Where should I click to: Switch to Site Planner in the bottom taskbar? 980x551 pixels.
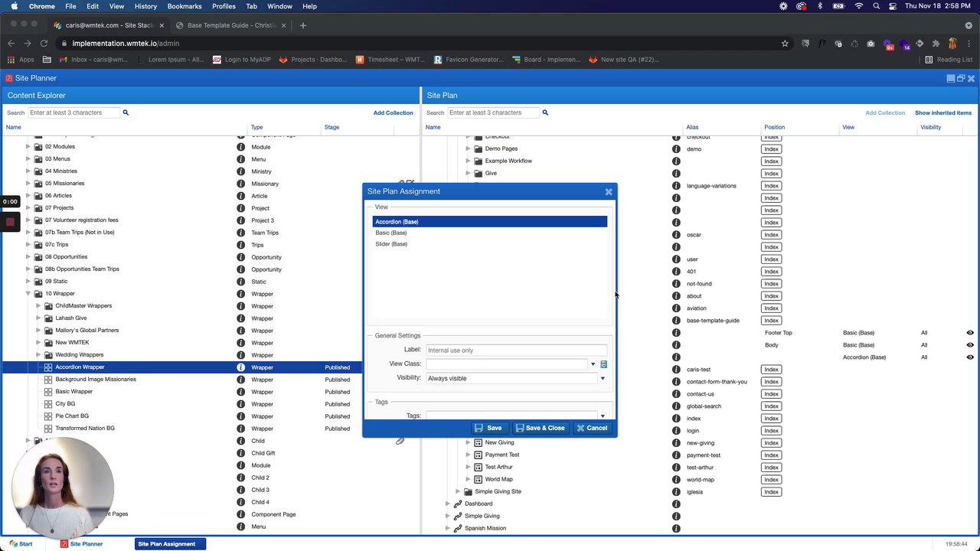[82, 544]
